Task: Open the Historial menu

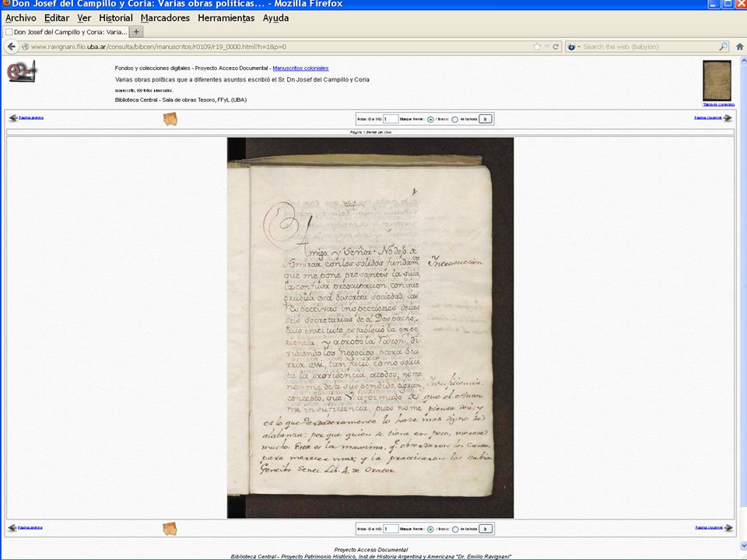Action: (116, 18)
